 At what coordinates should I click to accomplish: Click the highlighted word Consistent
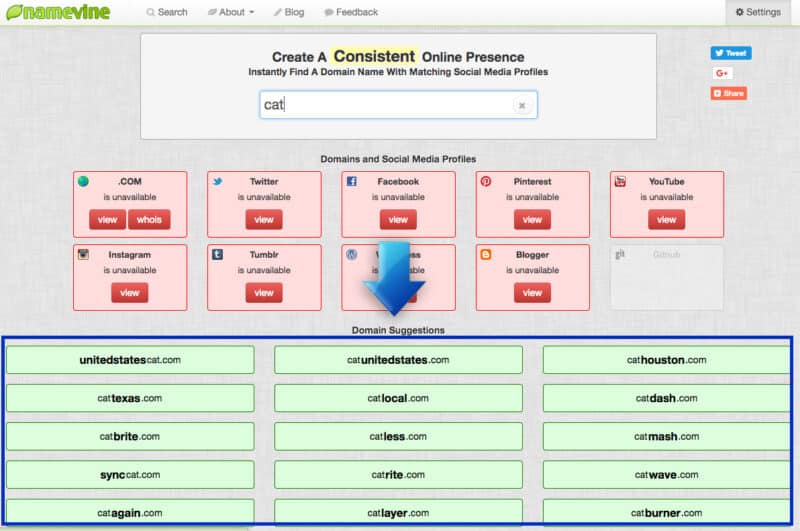[x=374, y=56]
